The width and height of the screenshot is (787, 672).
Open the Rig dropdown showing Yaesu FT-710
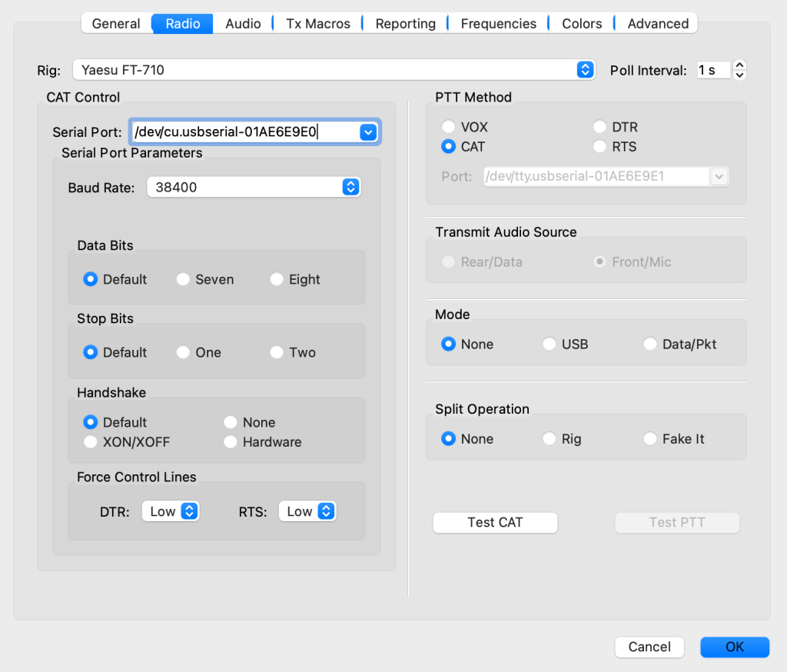[334, 70]
